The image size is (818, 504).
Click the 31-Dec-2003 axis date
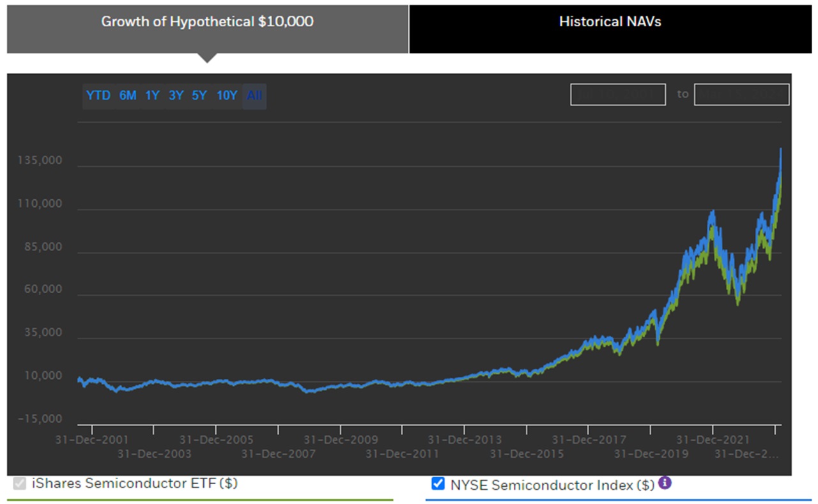(154, 454)
